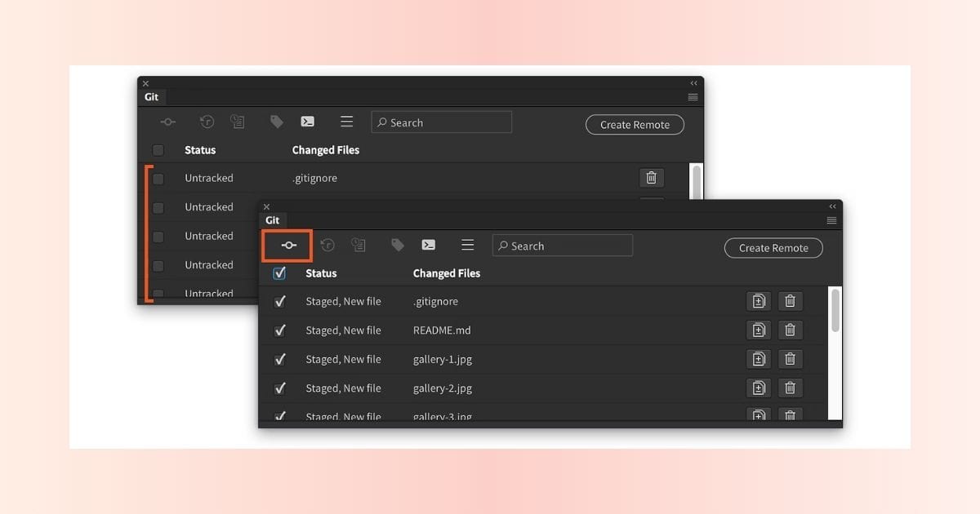Open the panel options menu of front Git panel
Screen dimensions: 980x514
pos(831,220)
